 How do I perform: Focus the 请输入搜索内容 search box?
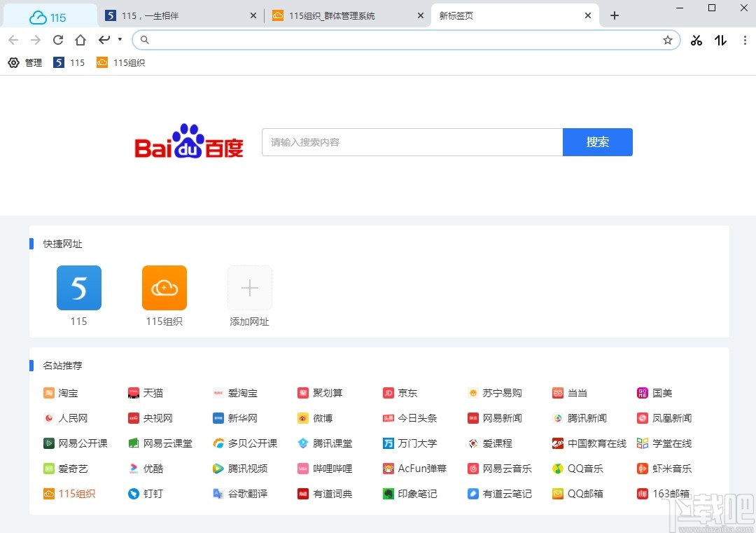coord(412,142)
